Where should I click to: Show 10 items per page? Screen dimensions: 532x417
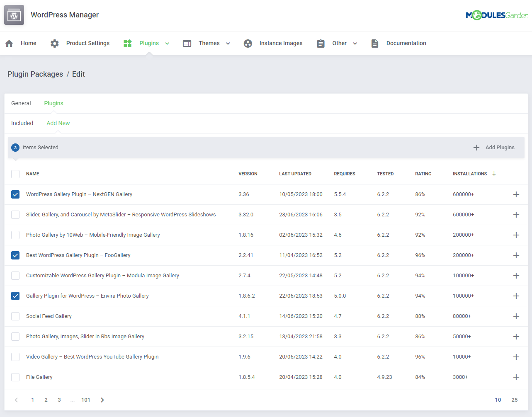tap(498, 400)
